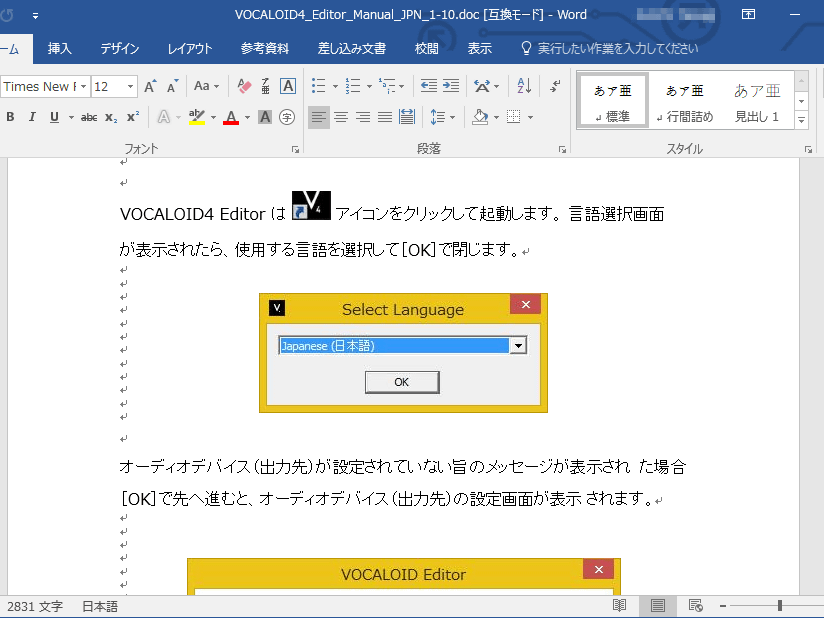Center align the paragraph
824x618 pixels.
341,117
